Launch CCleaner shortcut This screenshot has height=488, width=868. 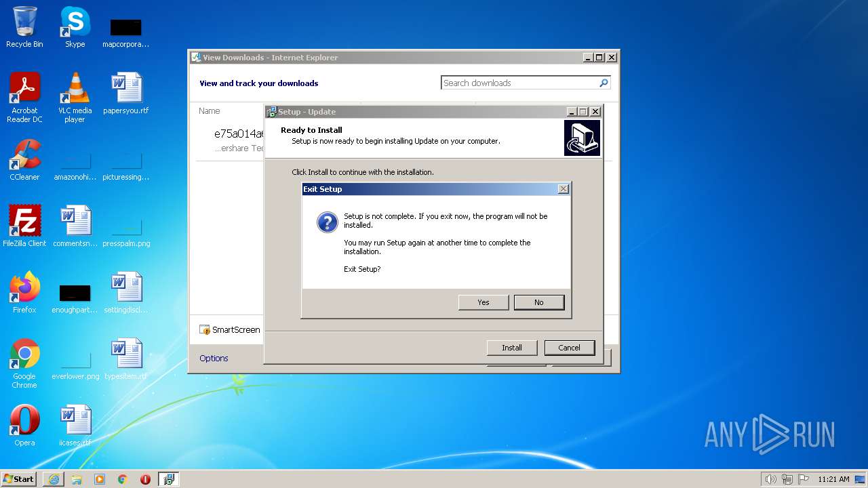coord(24,160)
